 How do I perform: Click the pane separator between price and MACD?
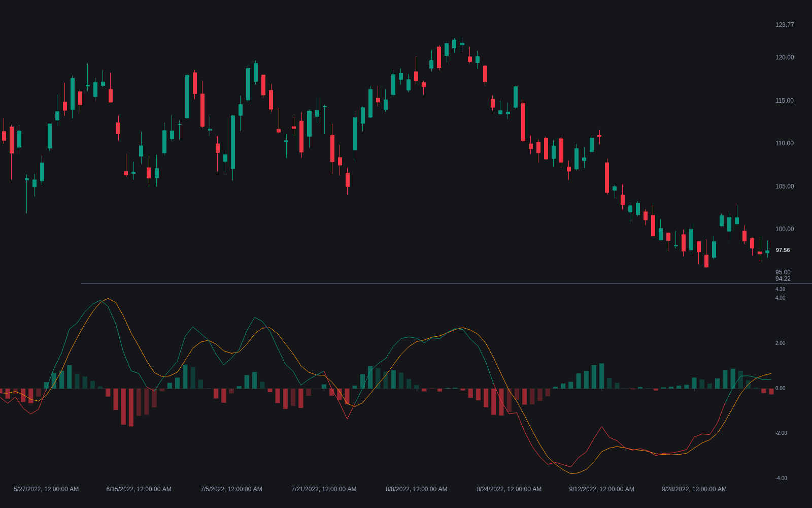coord(447,283)
